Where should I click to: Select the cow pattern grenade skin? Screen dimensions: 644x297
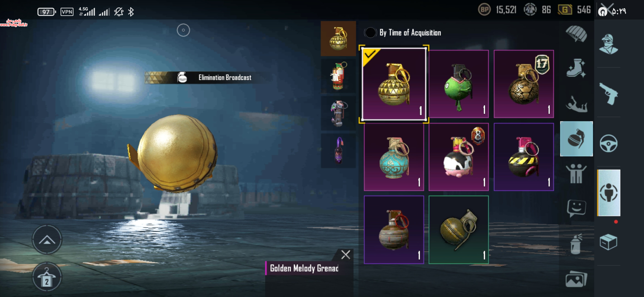pos(459,157)
